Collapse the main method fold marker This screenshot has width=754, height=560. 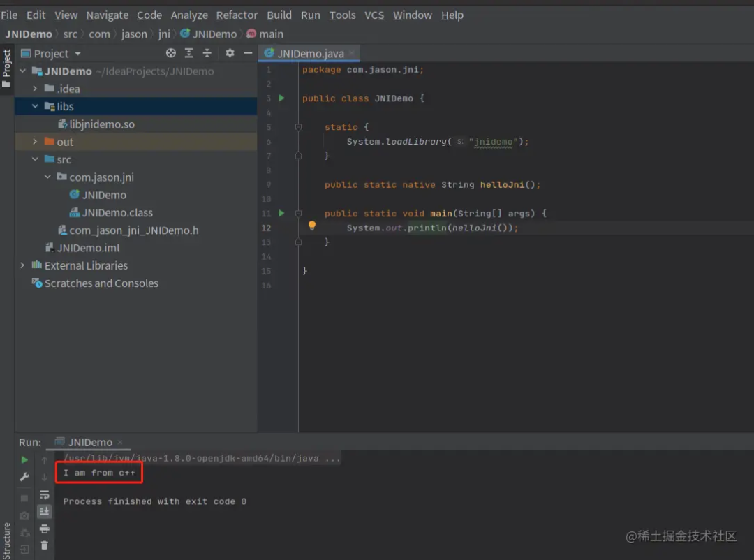pyautogui.click(x=298, y=213)
